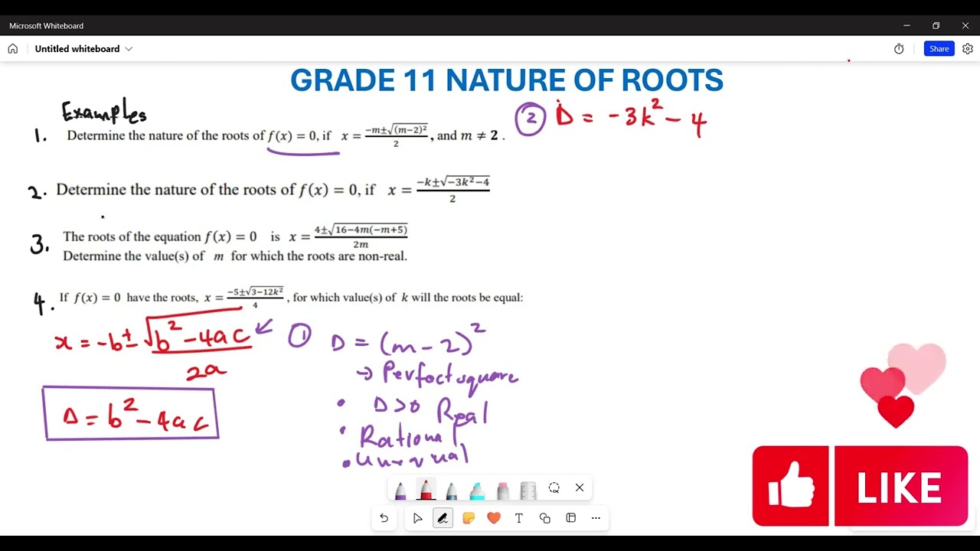This screenshot has height=551, width=980.
Task: Select the purple pen
Action: [400, 490]
